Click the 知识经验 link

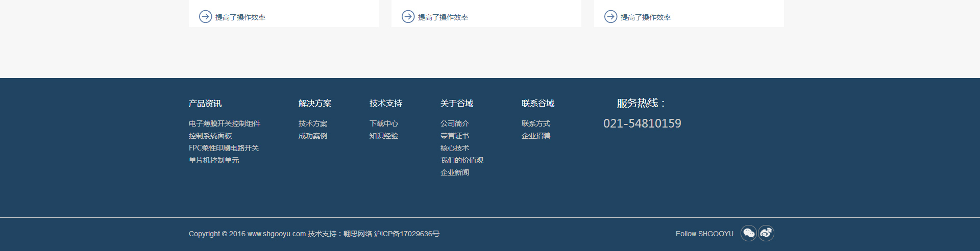(x=383, y=136)
